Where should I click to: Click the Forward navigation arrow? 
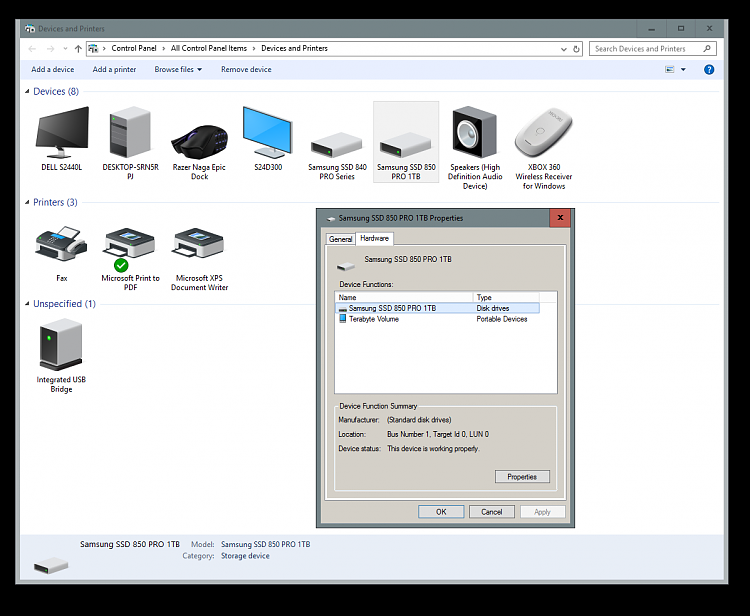[50, 49]
